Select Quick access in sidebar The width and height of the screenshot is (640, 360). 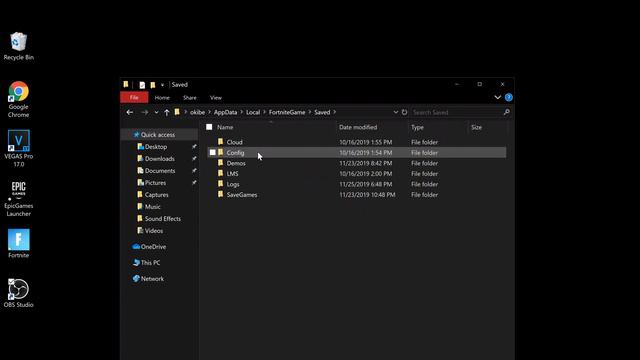tap(154, 135)
